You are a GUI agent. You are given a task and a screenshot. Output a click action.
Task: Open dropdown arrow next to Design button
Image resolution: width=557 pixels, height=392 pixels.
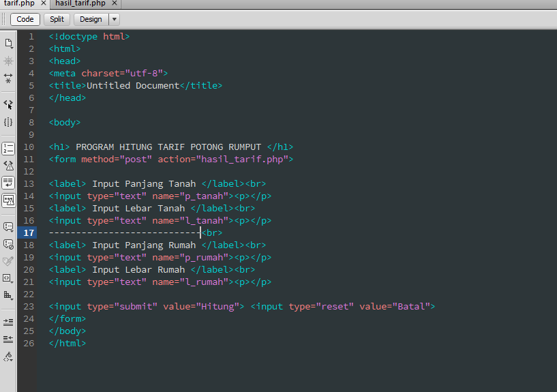point(114,19)
